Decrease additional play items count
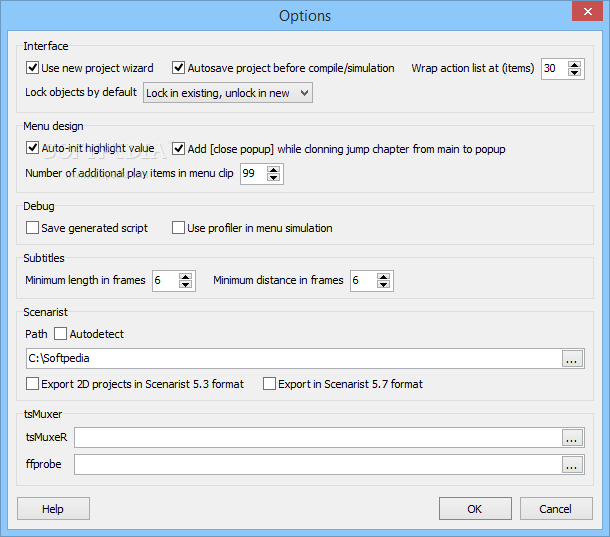The height and width of the screenshot is (537, 610). click(274, 178)
